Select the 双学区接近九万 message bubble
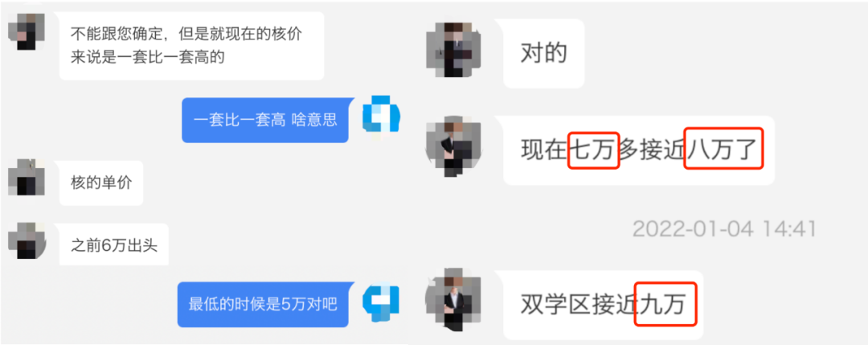This screenshot has width=868, height=345. pyautogui.click(x=604, y=305)
